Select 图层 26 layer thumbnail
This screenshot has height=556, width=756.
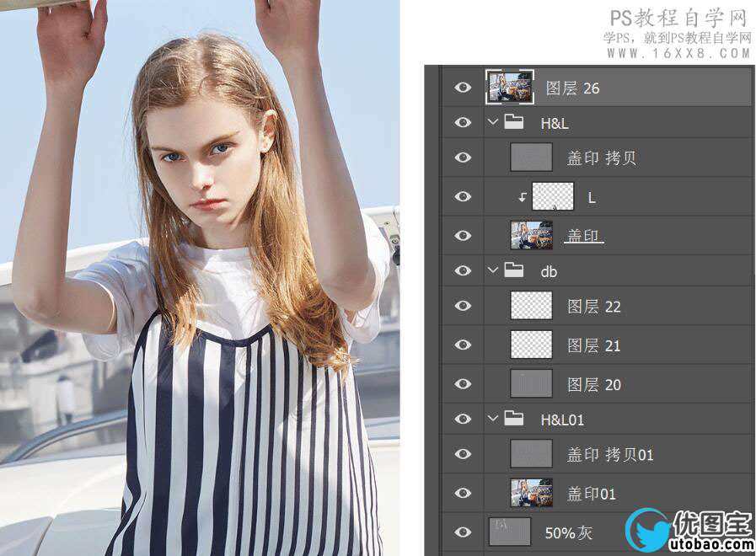(510, 88)
